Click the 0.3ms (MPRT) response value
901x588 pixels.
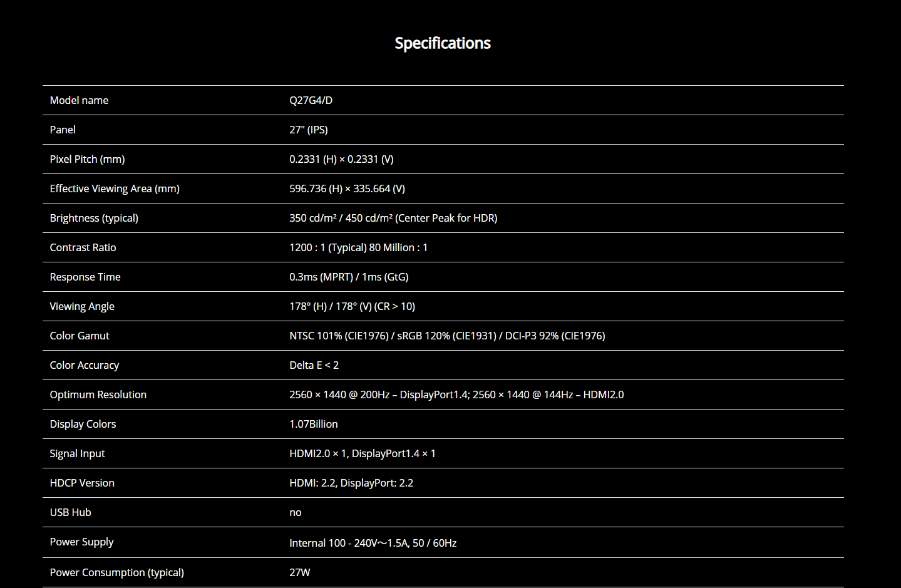click(x=321, y=277)
